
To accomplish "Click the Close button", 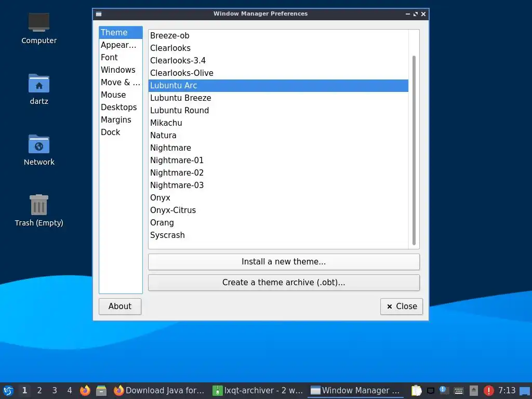I will (402, 307).
